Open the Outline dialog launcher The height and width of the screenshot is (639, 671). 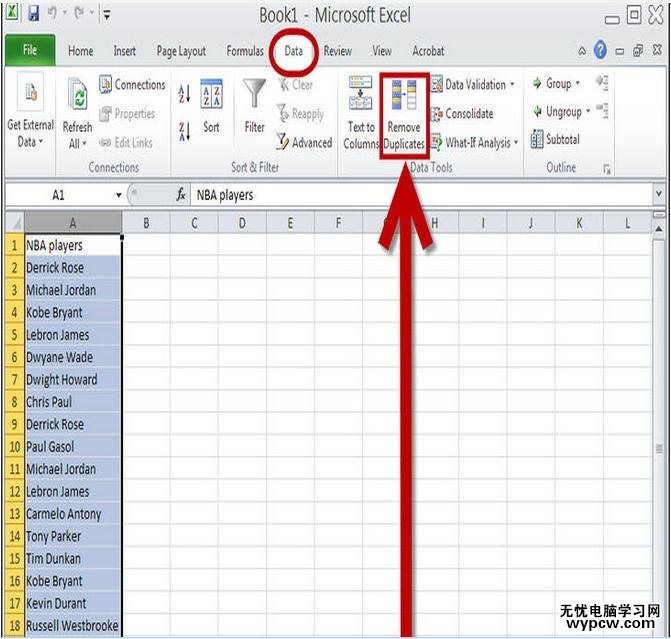607,169
